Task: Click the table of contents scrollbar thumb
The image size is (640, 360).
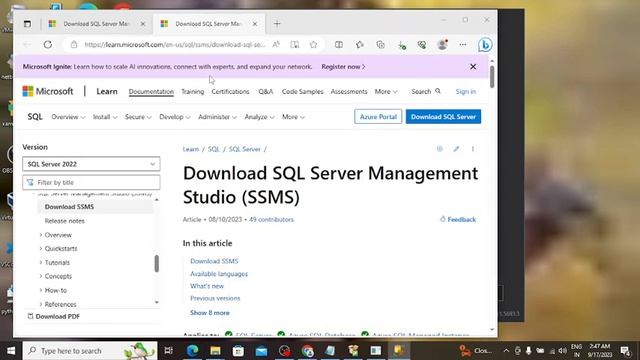Action: [x=157, y=263]
